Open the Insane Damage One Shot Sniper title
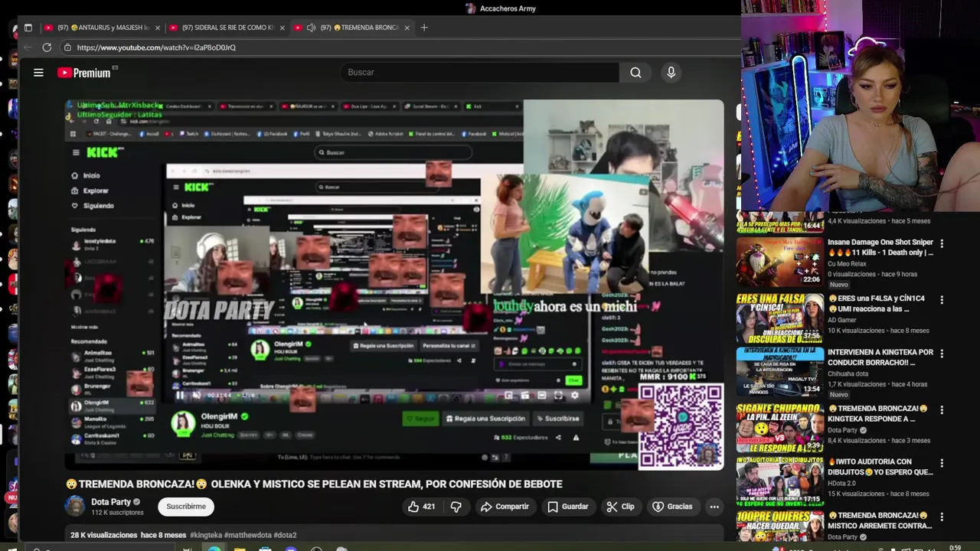 [880, 247]
